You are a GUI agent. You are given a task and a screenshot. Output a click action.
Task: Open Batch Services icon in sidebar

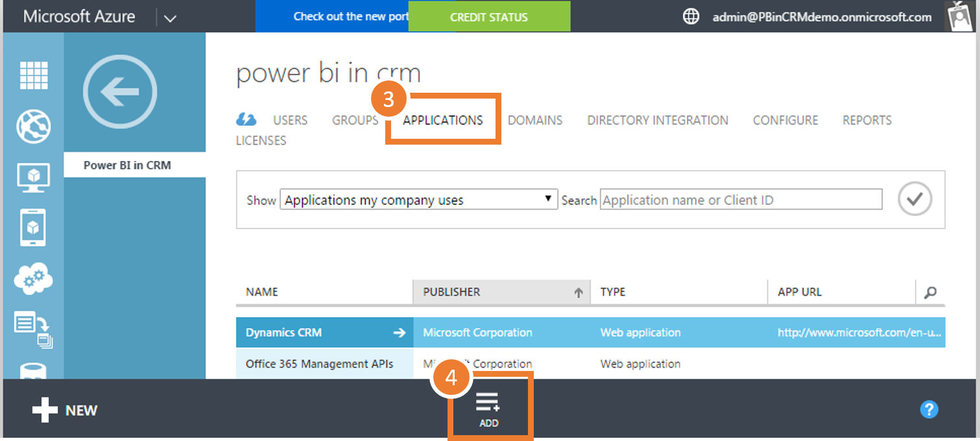tap(34, 329)
